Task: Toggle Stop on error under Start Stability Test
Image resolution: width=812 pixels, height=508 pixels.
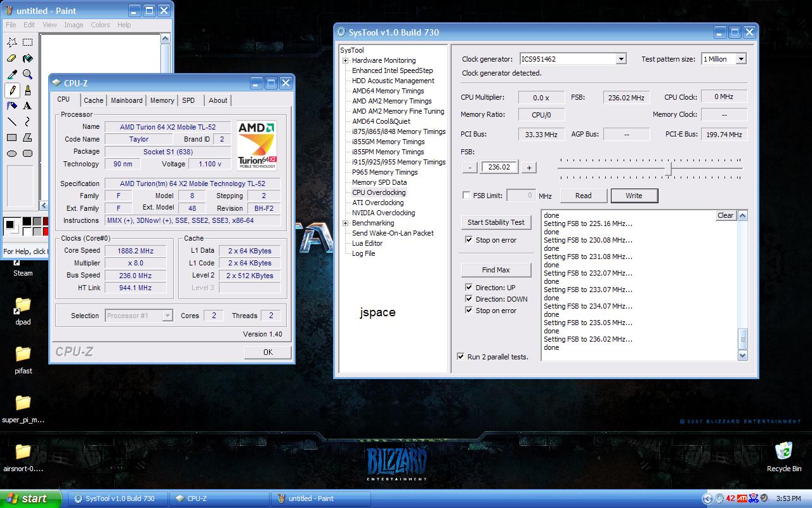Action: 469,240
